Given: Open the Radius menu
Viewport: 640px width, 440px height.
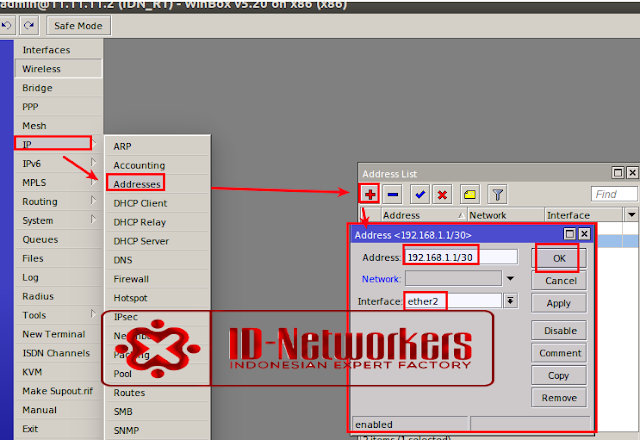Looking at the screenshot, I should (58, 296).
